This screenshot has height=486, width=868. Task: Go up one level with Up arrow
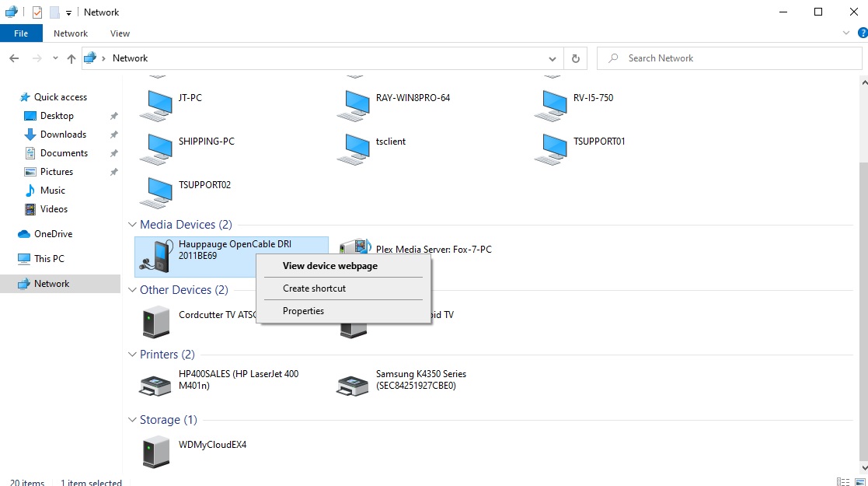71,58
